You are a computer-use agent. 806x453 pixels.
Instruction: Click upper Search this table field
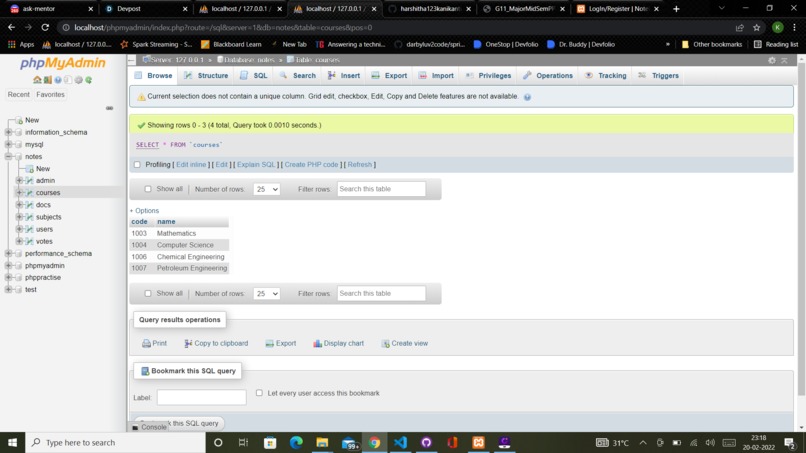[381, 189]
